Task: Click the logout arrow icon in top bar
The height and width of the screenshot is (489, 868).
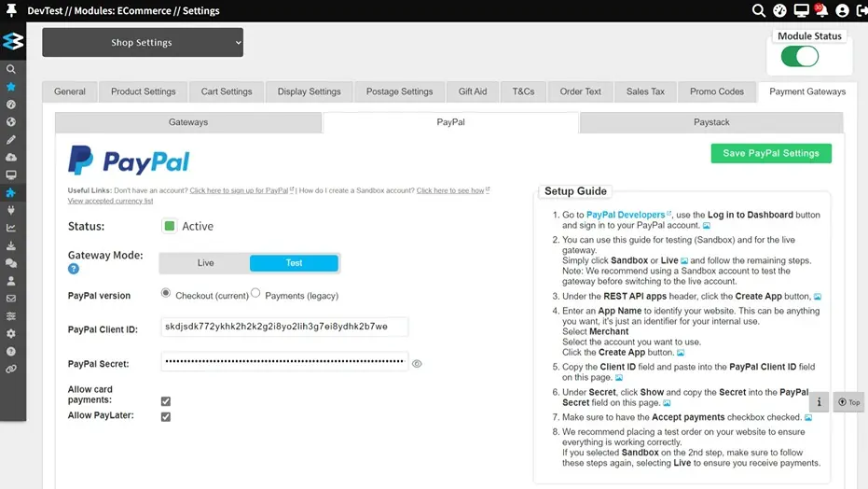Action: [861, 10]
